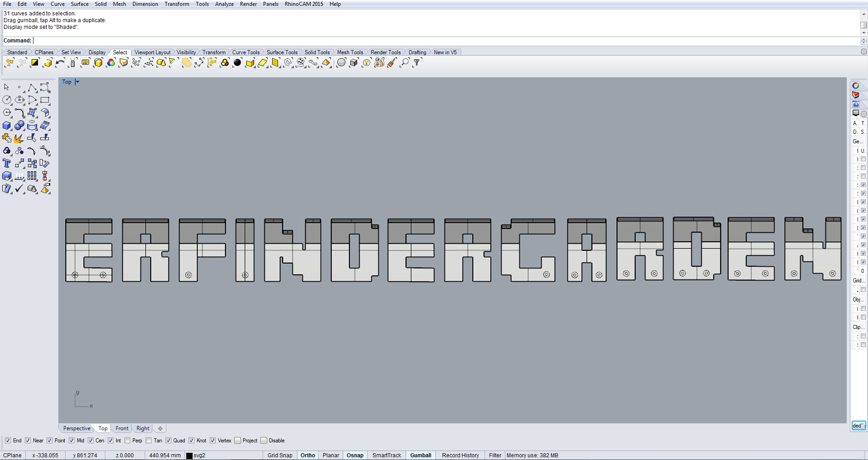
Task: Open the Layers panel icon on right
Action: pos(855,95)
